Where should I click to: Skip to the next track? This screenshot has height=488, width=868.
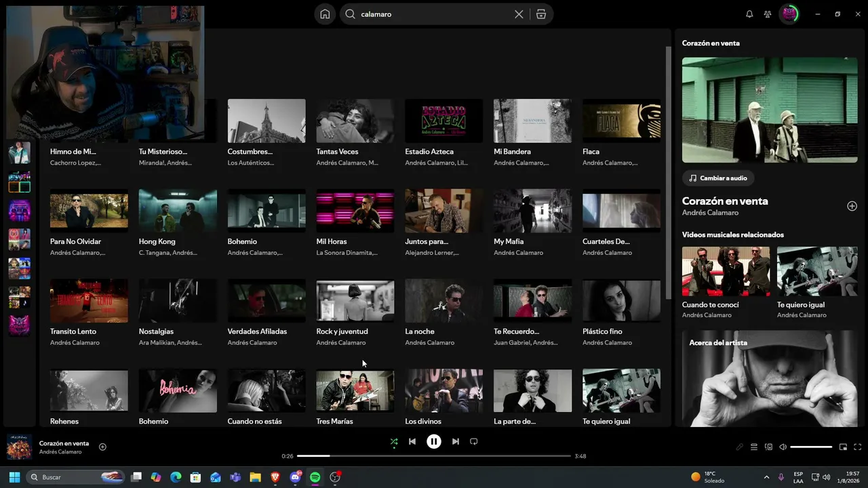point(456,441)
